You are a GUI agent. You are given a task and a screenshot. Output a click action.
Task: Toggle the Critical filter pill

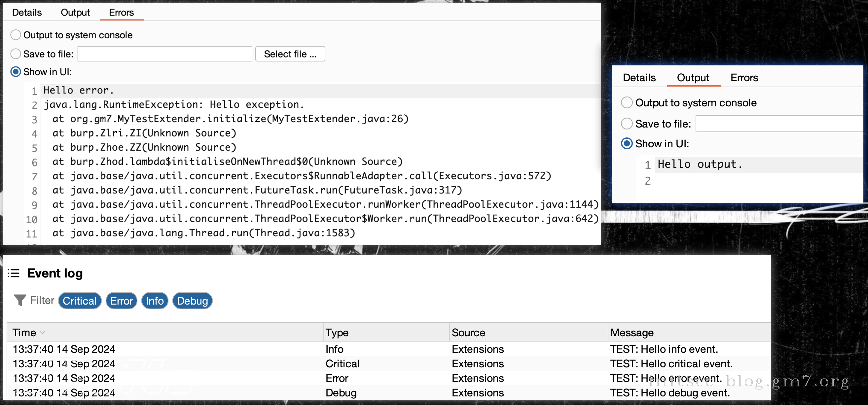[80, 301]
